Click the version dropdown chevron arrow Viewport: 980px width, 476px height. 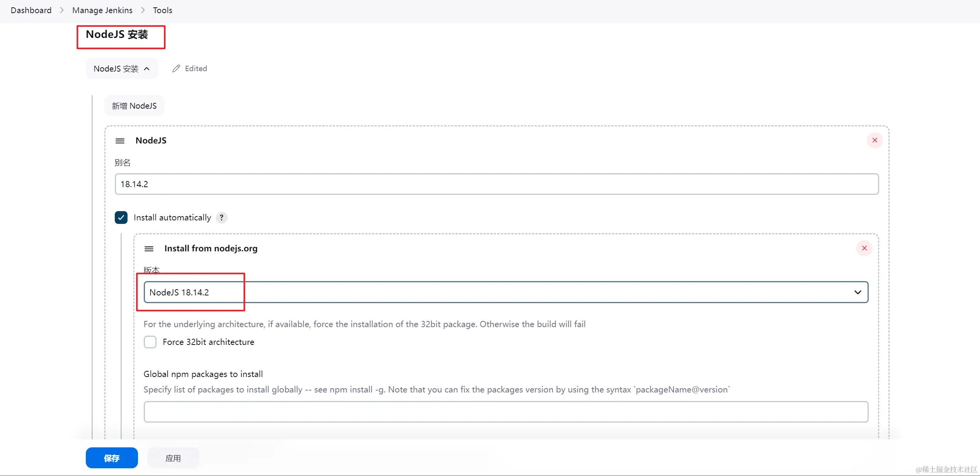click(857, 292)
